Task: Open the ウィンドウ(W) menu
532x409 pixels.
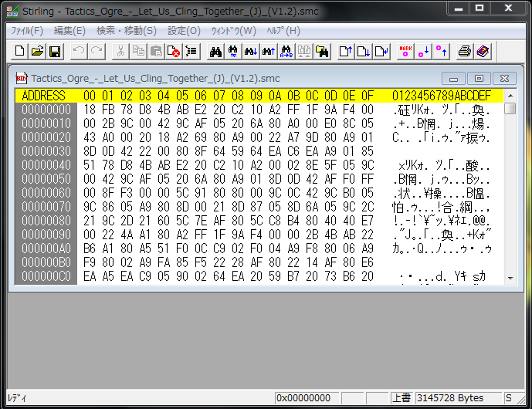Action: point(233,31)
